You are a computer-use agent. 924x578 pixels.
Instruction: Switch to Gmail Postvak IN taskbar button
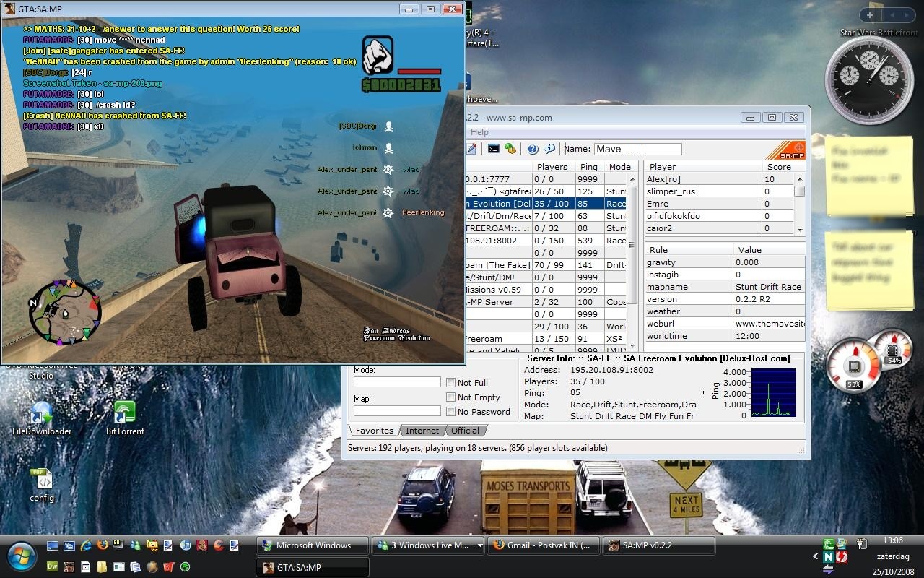(x=544, y=545)
